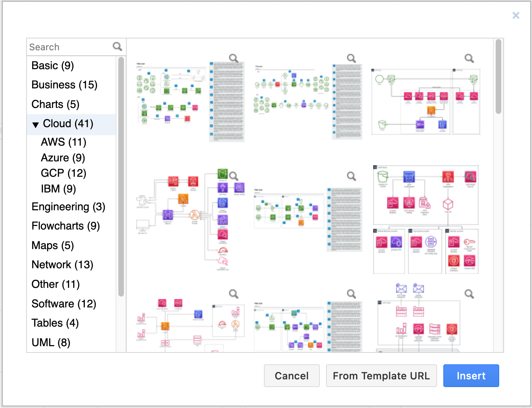The width and height of the screenshot is (532, 408).
Task: Click the Cancel button
Action: pyautogui.click(x=291, y=376)
